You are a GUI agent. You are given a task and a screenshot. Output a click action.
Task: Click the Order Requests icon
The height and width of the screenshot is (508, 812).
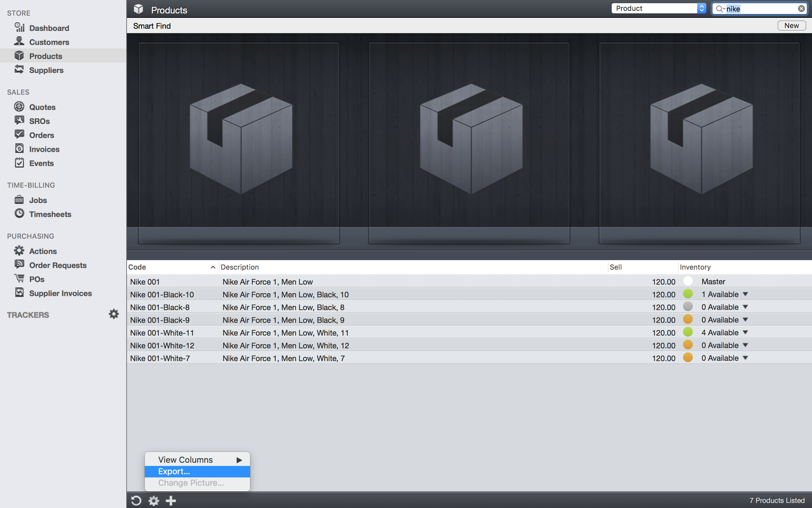coord(19,265)
